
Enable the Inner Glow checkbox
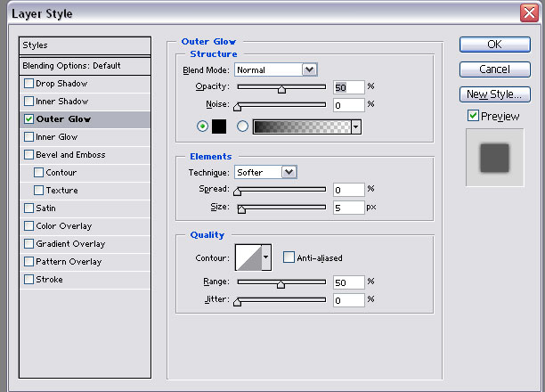[x=28, y=136]
